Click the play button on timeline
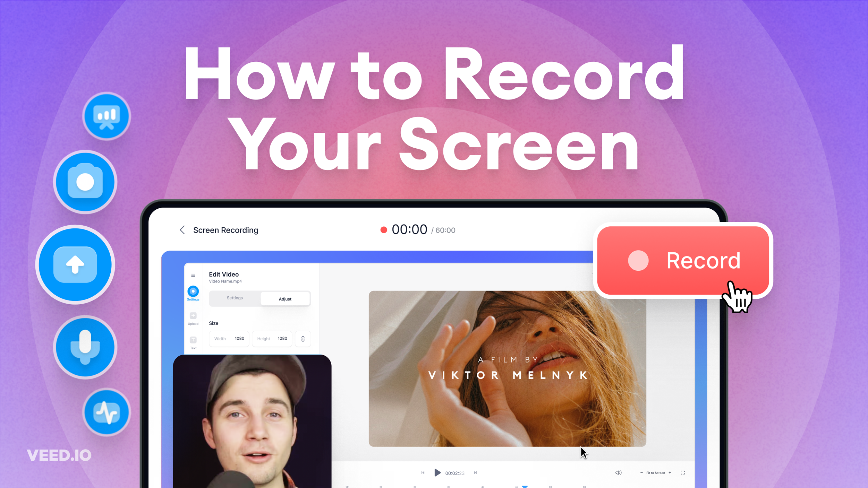Screen dimensions: 868x488 (x=437, y=472)
